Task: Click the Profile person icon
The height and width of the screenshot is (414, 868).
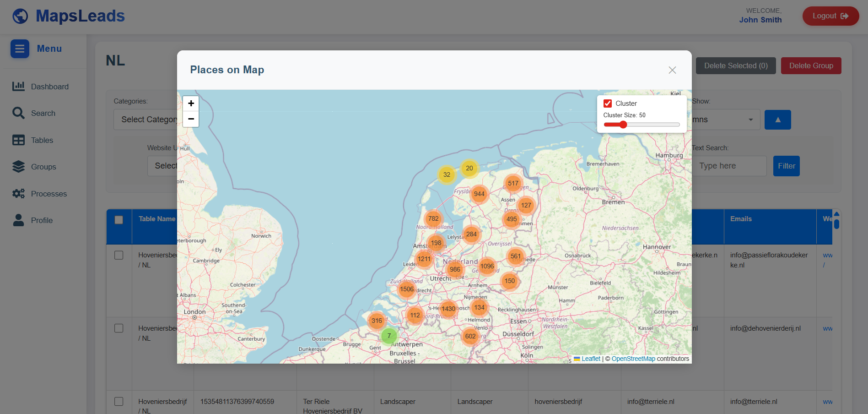Action: tap(18, 220)
